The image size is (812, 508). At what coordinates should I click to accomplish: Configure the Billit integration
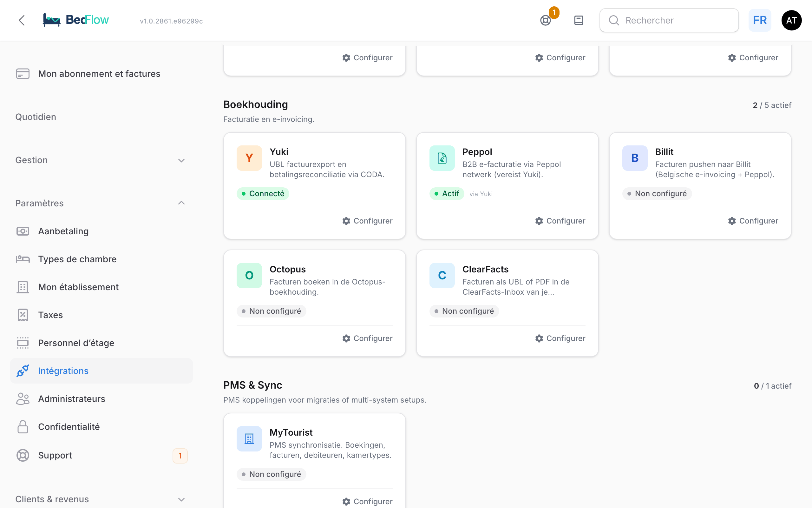753,221
